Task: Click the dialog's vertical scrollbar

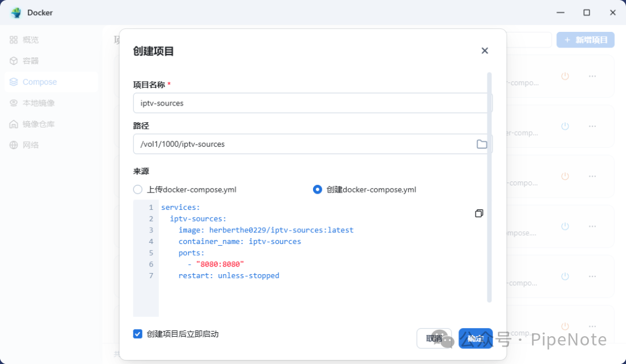Action: click(x=489, y=185)
